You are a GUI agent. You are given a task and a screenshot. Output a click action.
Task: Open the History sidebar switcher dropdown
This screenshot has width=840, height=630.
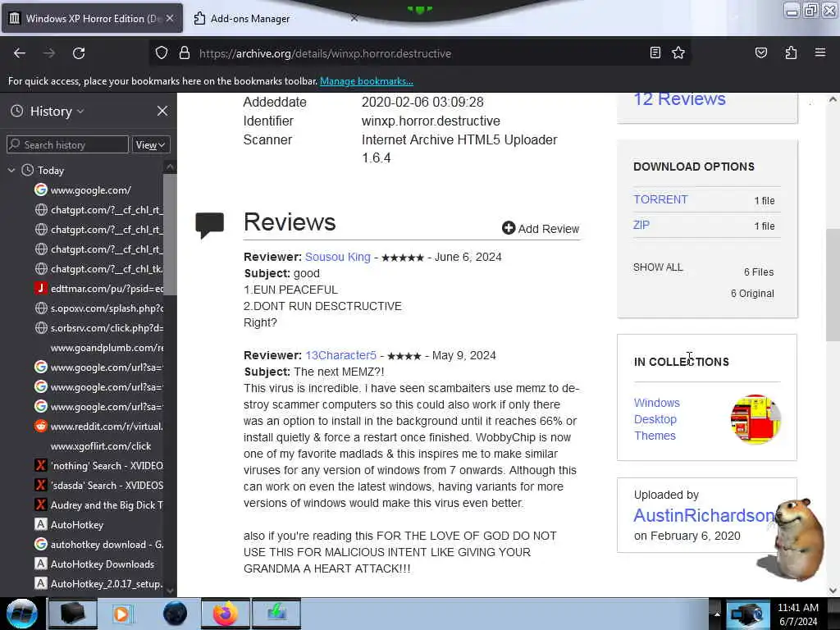[57, 112]
